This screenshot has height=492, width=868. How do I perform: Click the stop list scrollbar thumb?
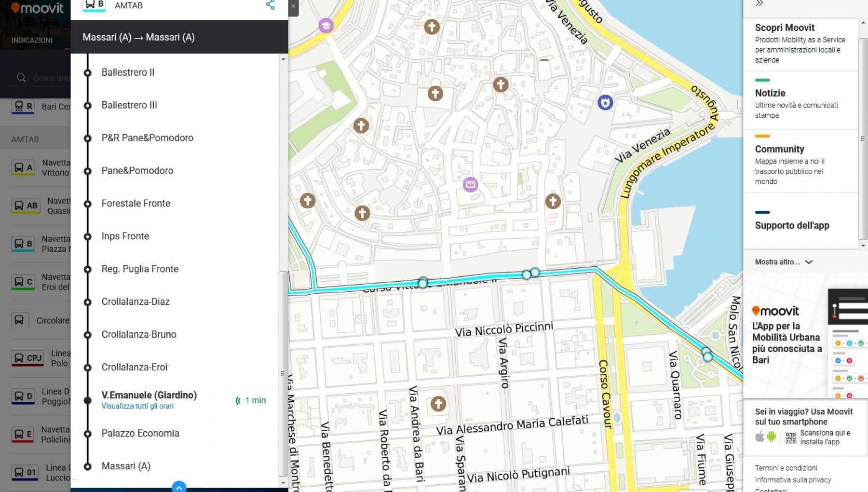coord(283,373)
